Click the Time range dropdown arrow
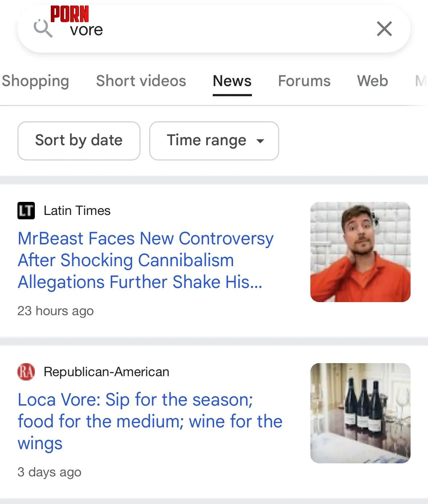 260,141
